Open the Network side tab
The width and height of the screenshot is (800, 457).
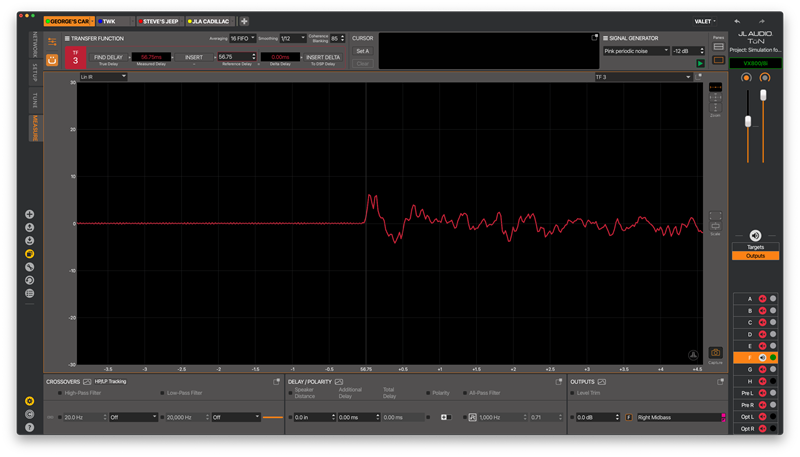pos(35,44)
